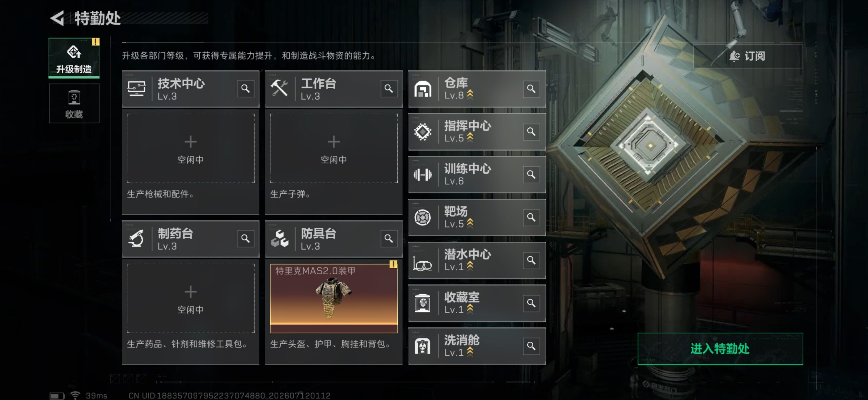Open the magnifier for 工作台

point(389,89)
